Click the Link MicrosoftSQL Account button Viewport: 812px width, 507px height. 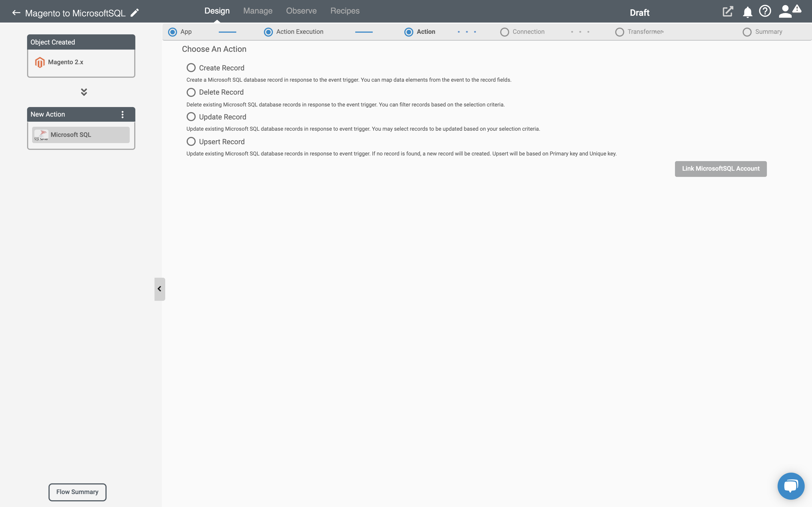721,168
